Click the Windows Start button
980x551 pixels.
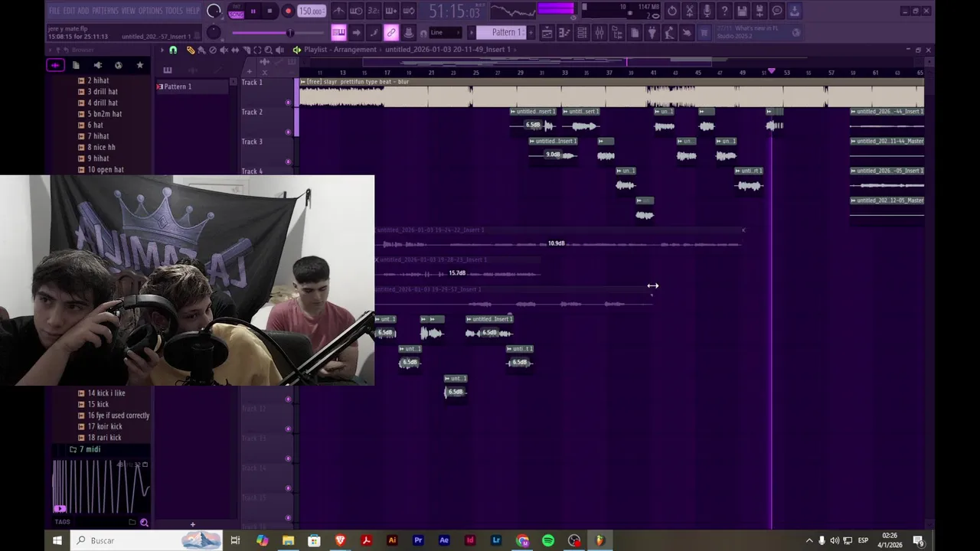57,540
